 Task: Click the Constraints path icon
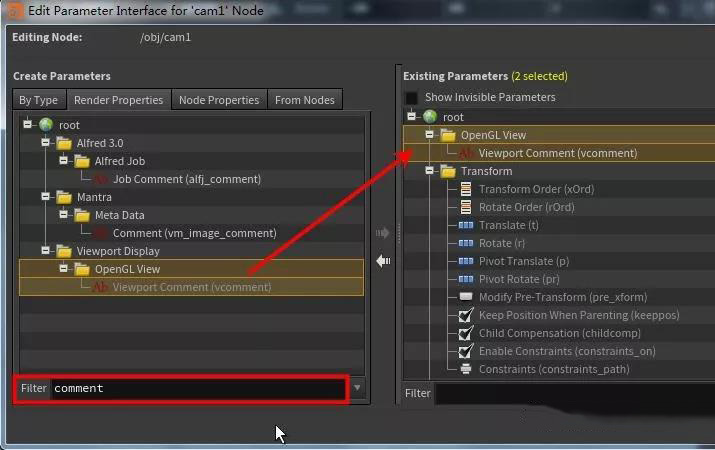click(x=466, y=368)
